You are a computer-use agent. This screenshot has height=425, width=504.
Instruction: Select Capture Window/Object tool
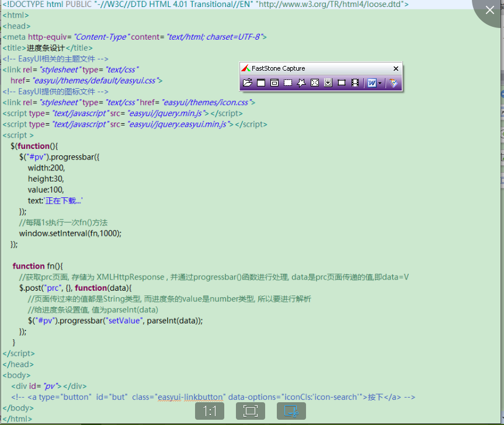[274, 83]
